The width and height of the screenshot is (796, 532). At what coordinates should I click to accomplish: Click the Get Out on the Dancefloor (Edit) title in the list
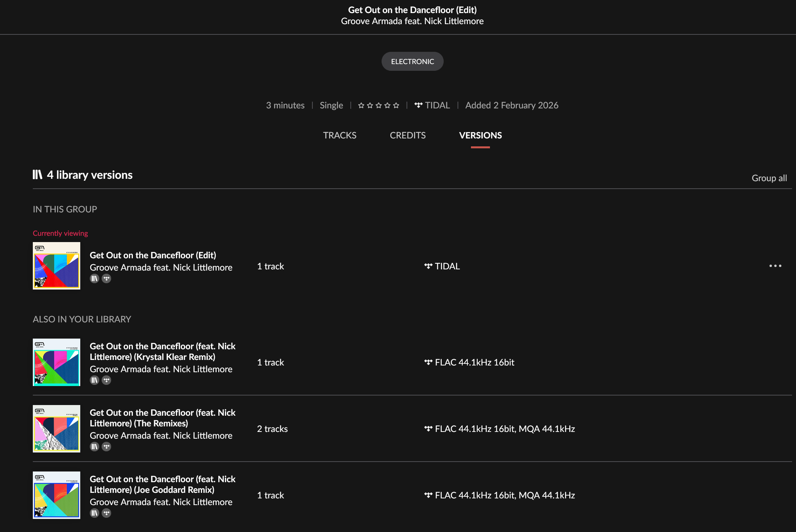click(153, 255)
